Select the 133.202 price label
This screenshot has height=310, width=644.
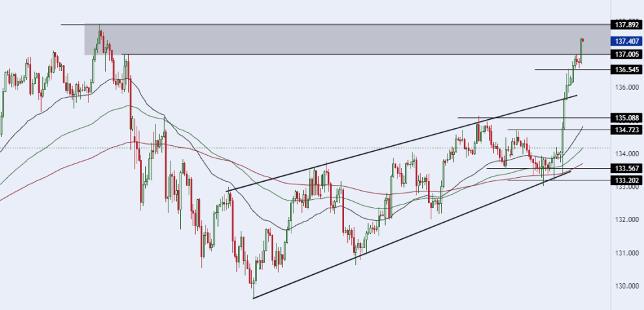(x=626, y=180)
